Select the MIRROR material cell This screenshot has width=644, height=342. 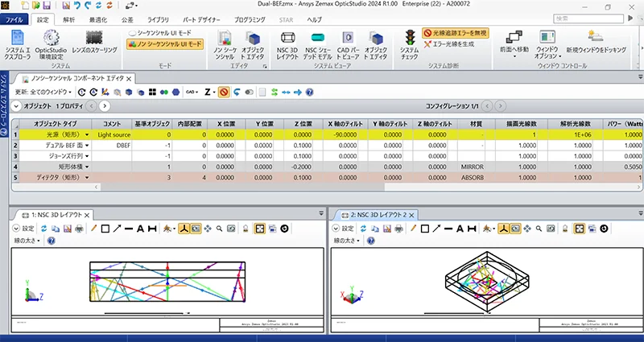pos(473,167)
